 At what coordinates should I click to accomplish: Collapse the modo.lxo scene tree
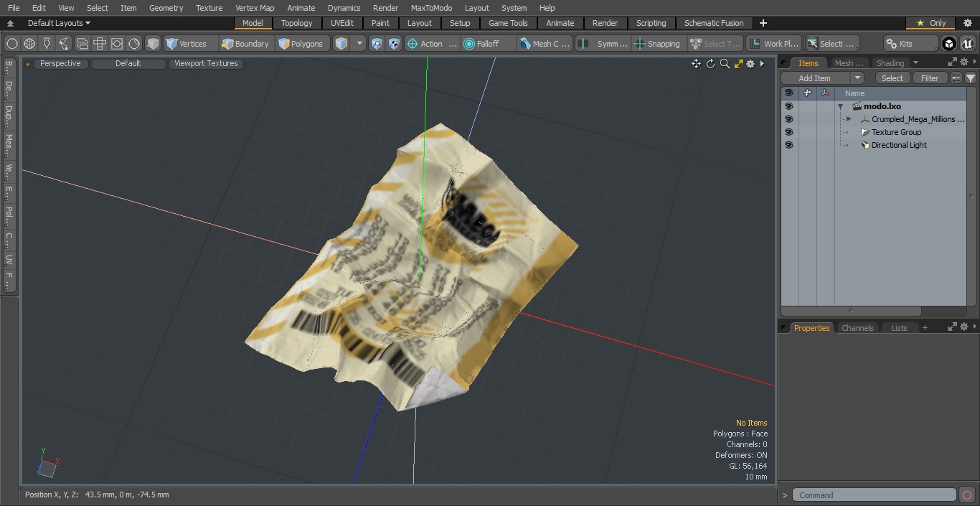point(840,106)
